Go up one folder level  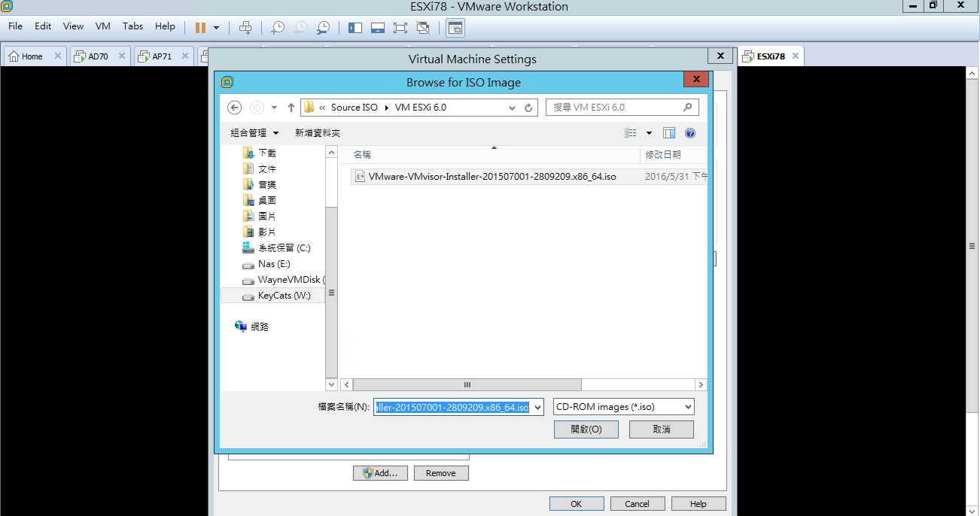coord(291,108)
